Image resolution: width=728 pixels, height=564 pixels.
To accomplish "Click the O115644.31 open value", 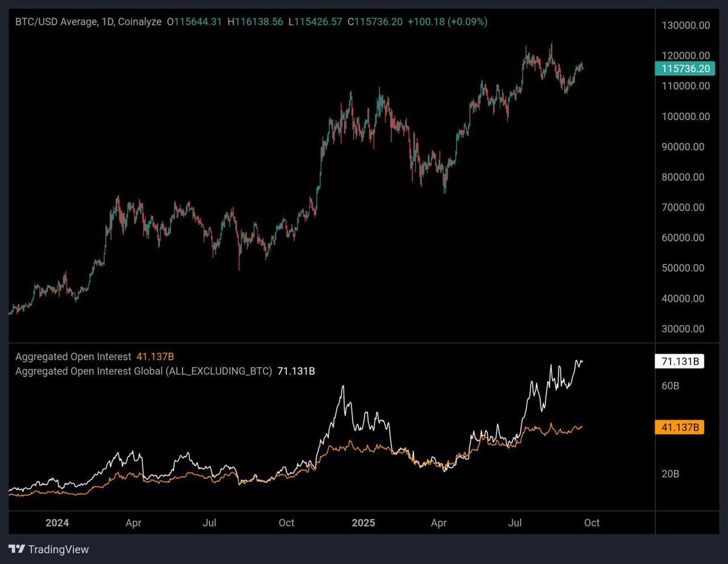I will click(196, 21).
